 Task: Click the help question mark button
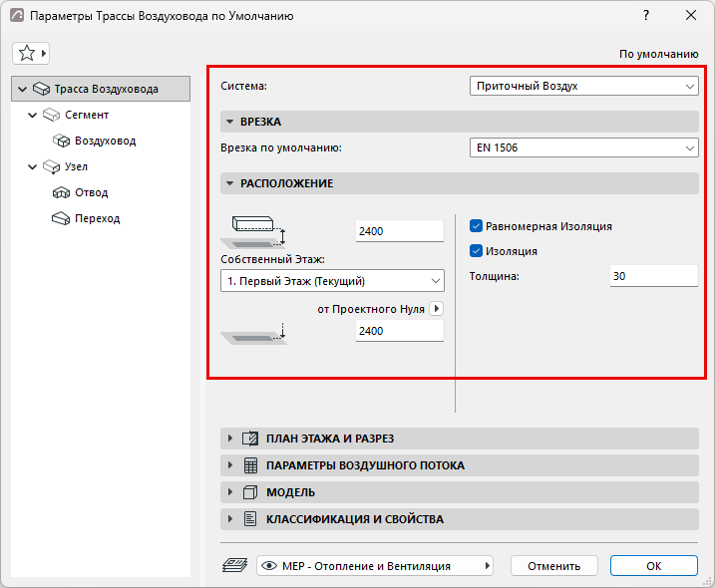646,15
